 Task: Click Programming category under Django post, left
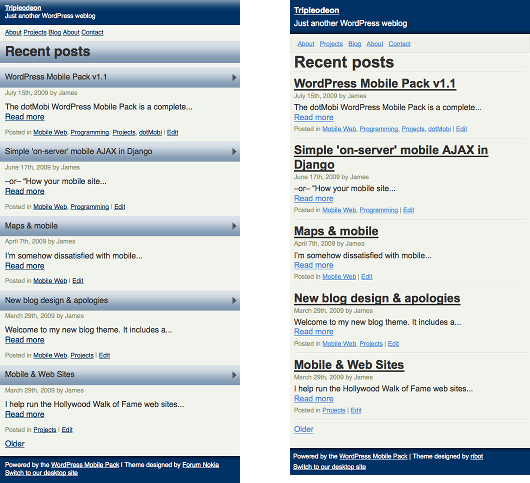[x=90, y=207]
